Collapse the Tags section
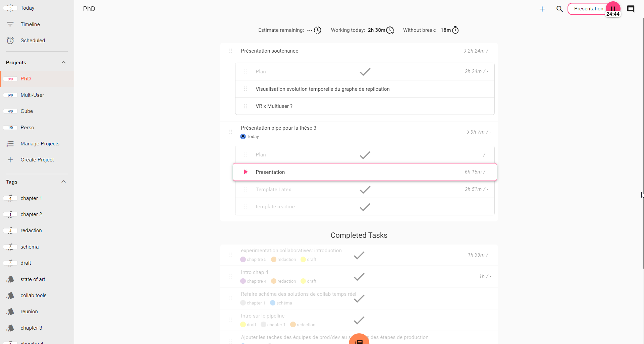 pos(63,182)
